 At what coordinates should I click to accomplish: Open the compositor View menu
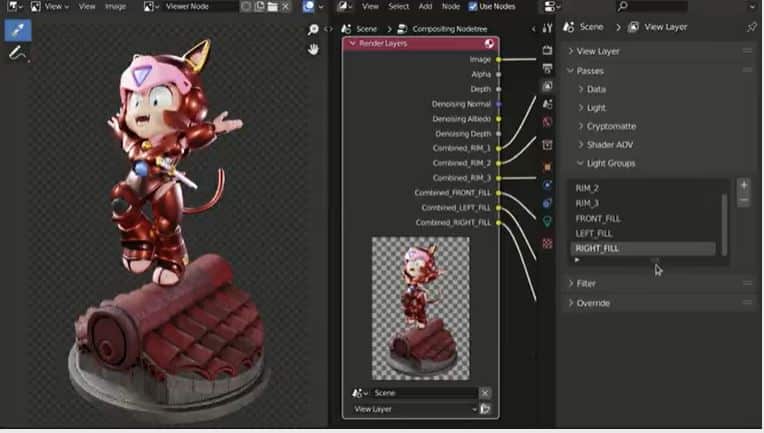370,6
